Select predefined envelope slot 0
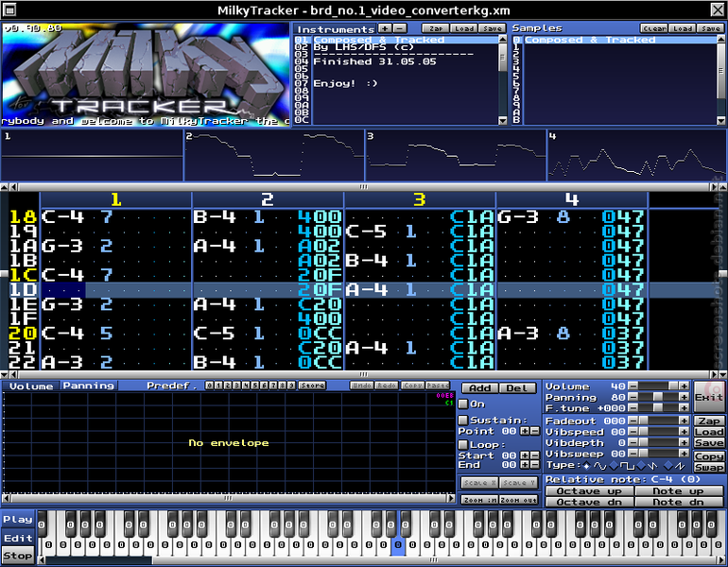The width and height of the screenshot is (728, 567). pos(210,386)
